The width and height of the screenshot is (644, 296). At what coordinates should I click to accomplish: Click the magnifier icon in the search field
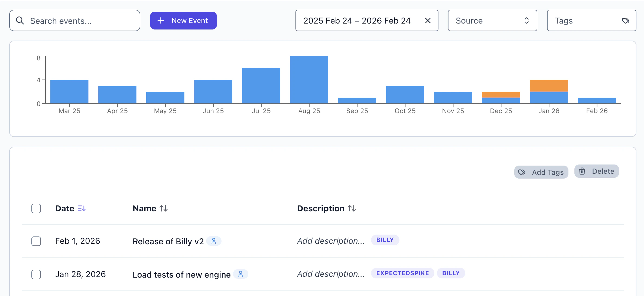pyautogui.click(x=20, y=20)
